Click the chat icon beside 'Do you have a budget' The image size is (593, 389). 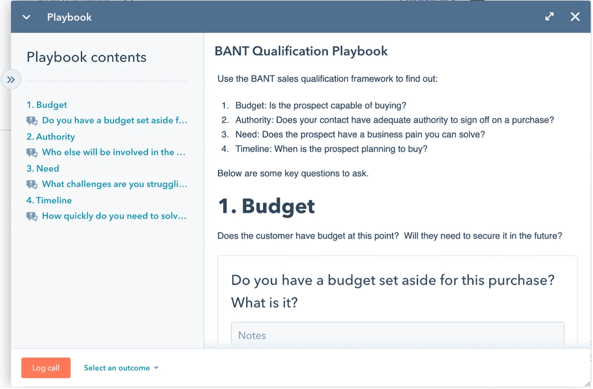32,121
